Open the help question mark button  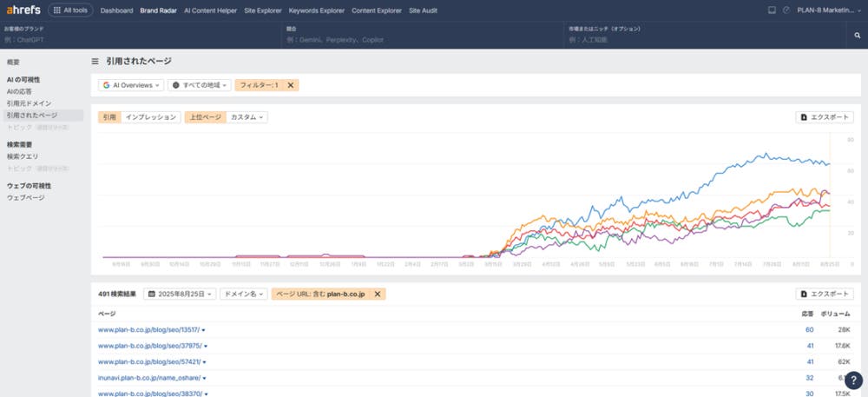(852, 380)
